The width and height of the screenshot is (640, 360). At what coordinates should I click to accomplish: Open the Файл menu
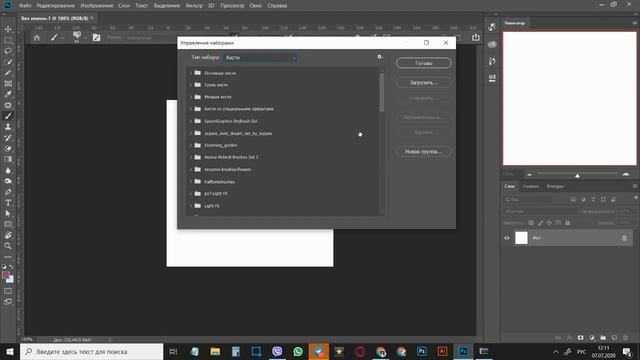point(25,6)
